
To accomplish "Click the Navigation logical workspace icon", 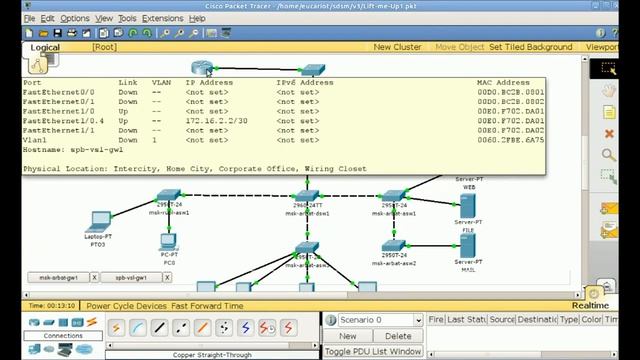I will (38, 65).
